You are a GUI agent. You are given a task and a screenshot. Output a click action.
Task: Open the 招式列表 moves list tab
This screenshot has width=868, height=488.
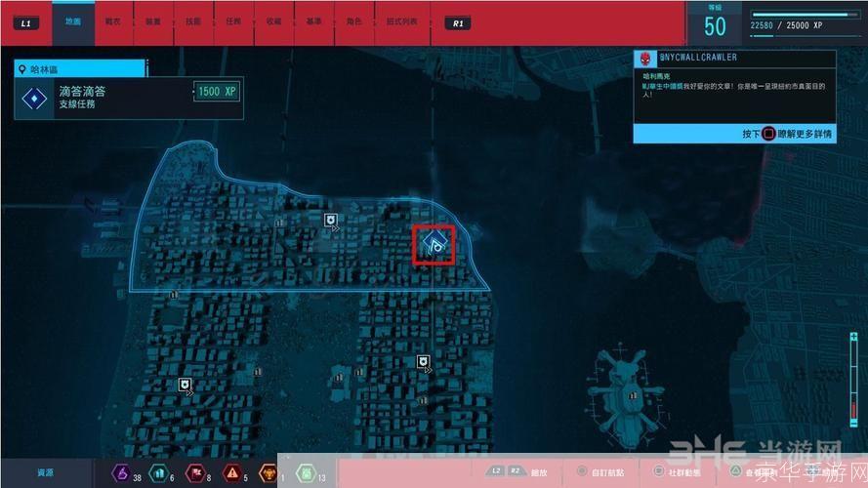pyautogui.click(x=402, y=22)
